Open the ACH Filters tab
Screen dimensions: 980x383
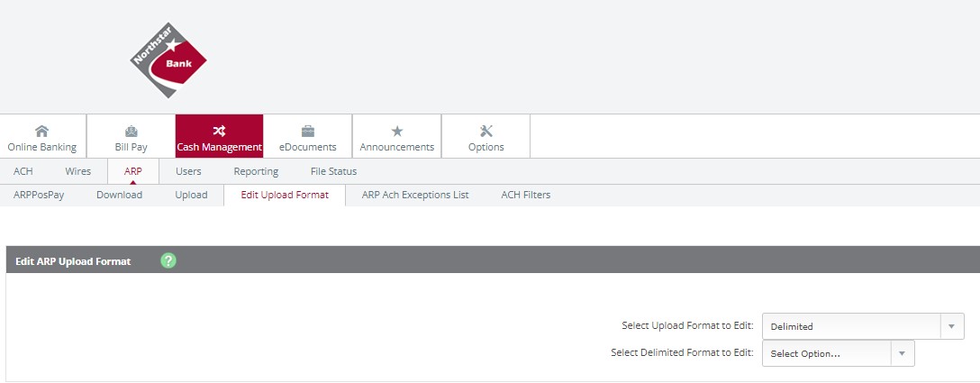(x=526, y=195)
